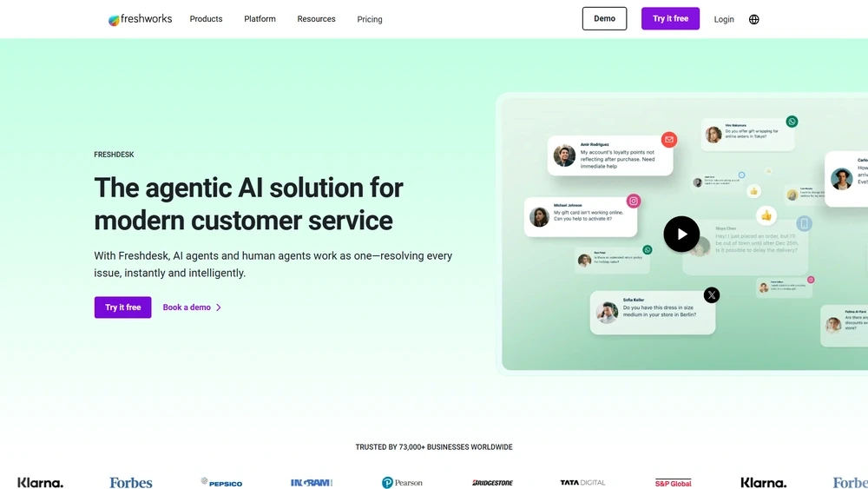Click the Tata Digital logo

click(x=582, y=483)
